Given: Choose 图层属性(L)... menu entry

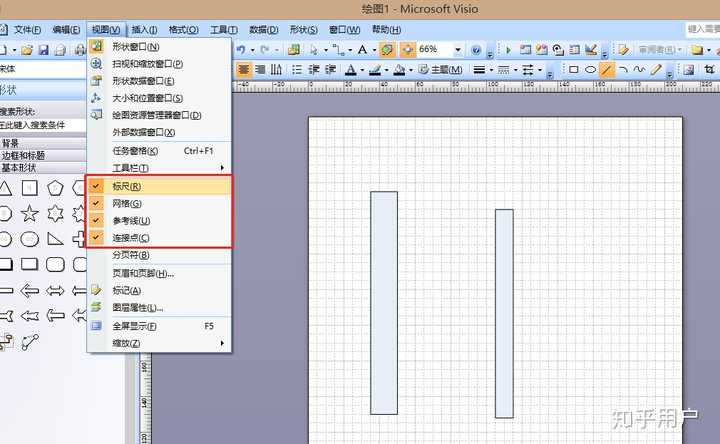Looking at the screenshot, I should point(159,308).
